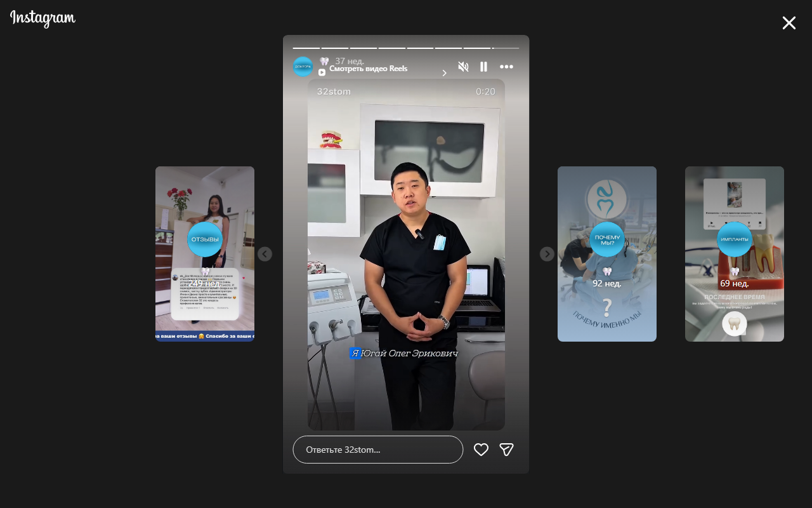Go to the previous story with left arrow

pyautogui.click(x=265, y=254)
